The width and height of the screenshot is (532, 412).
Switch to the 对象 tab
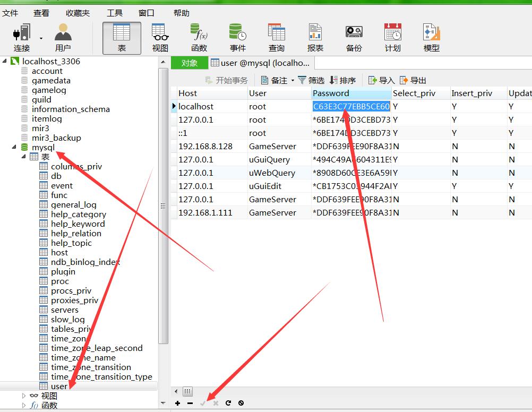(189, 63)
